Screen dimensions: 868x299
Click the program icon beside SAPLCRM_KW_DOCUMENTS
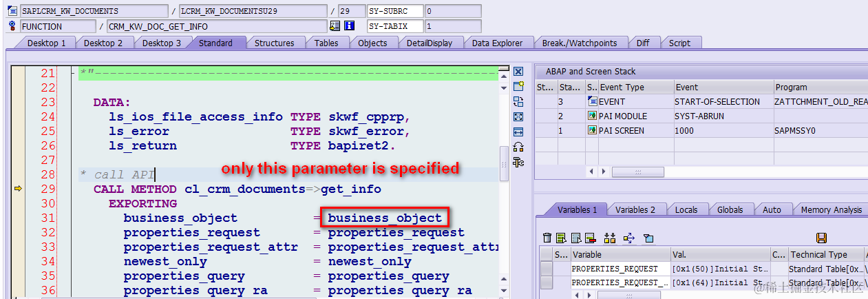tap(12, 11)
